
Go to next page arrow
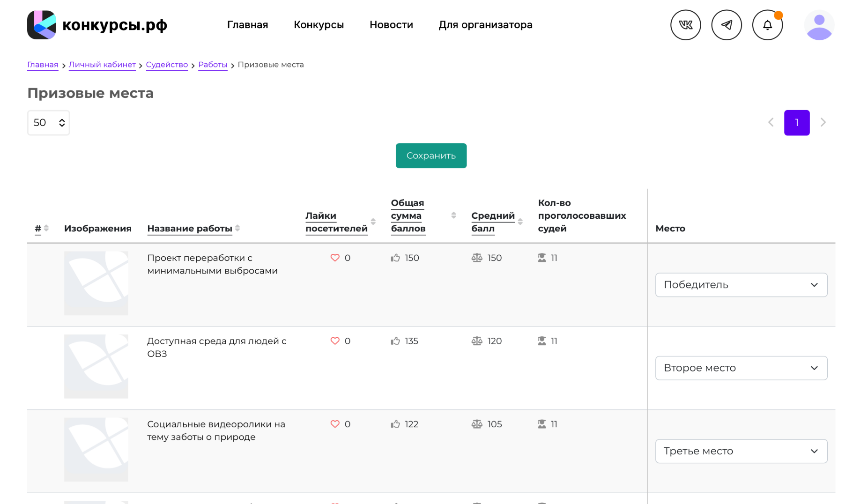tap(823, 122)
